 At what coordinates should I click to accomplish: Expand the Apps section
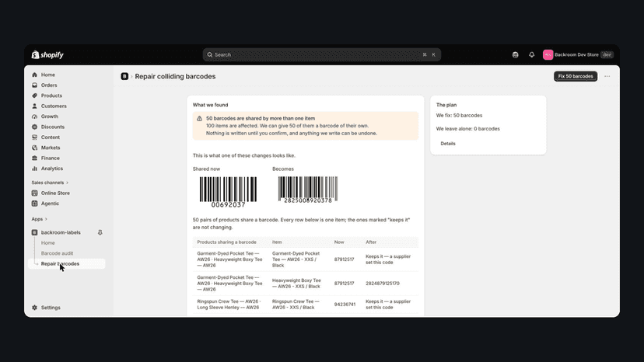39,219
